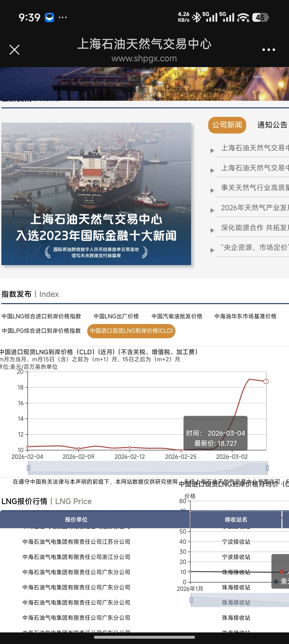Click the 2026-03-02 data point on chart
The height and width of the screenshot is (644, 289).
(232, 422)
